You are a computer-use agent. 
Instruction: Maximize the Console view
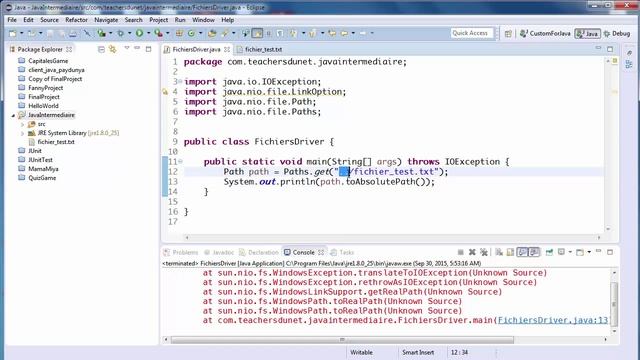610,252
